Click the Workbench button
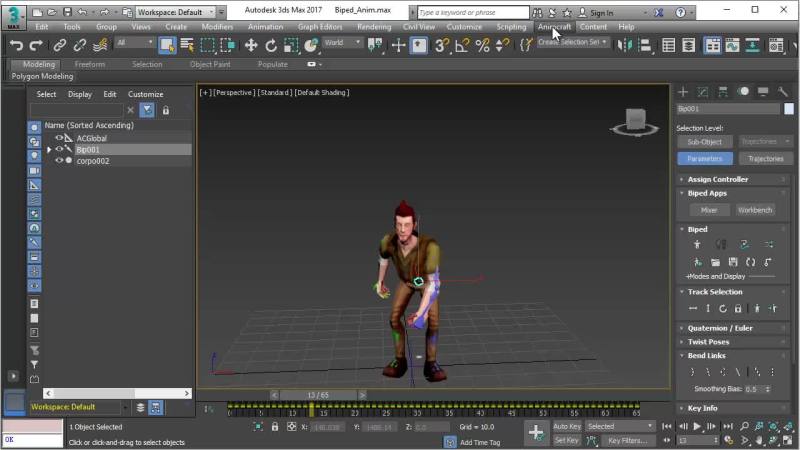Viewport: 800px width, 450px height. [755, 210]
